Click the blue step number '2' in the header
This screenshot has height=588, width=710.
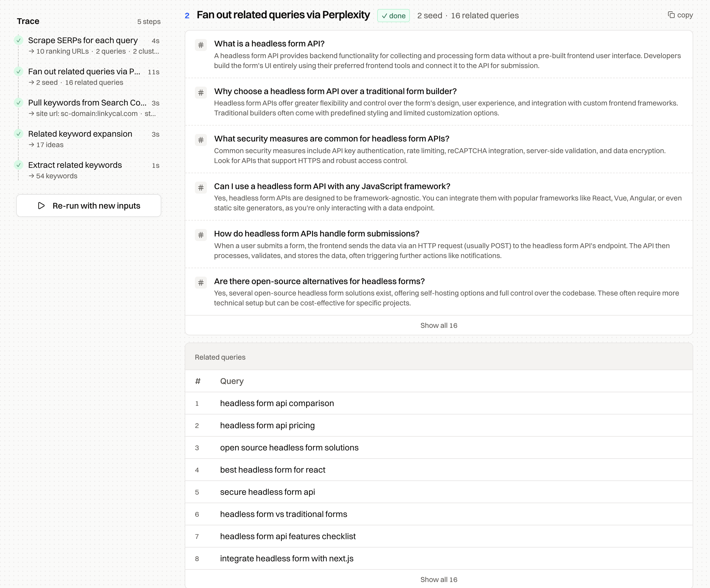[187, 16]
